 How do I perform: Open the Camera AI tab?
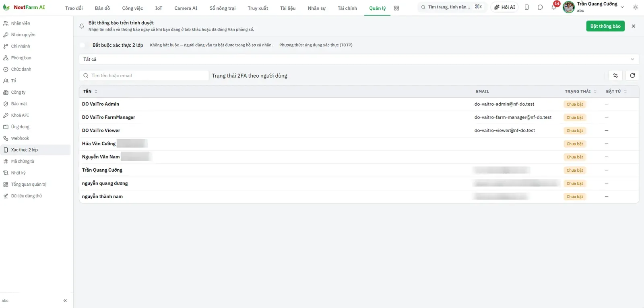[x=186, y=8]
